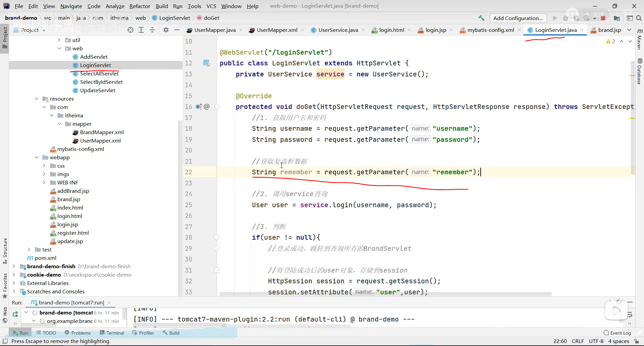The height and width of the screenshot is (346, 644).
Task: Open the Profiler tool window
Action: tap(143, 333)
